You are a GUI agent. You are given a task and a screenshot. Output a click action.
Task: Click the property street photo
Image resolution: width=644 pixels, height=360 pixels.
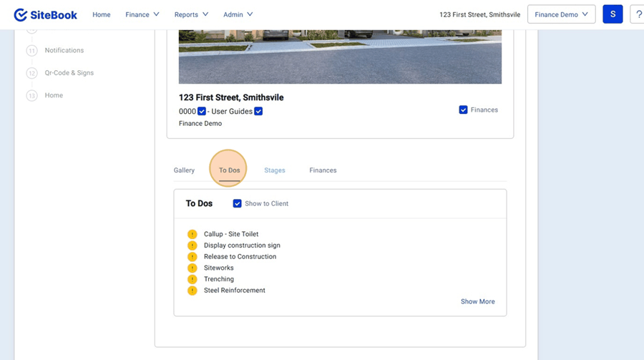click(x=340, y=57)
